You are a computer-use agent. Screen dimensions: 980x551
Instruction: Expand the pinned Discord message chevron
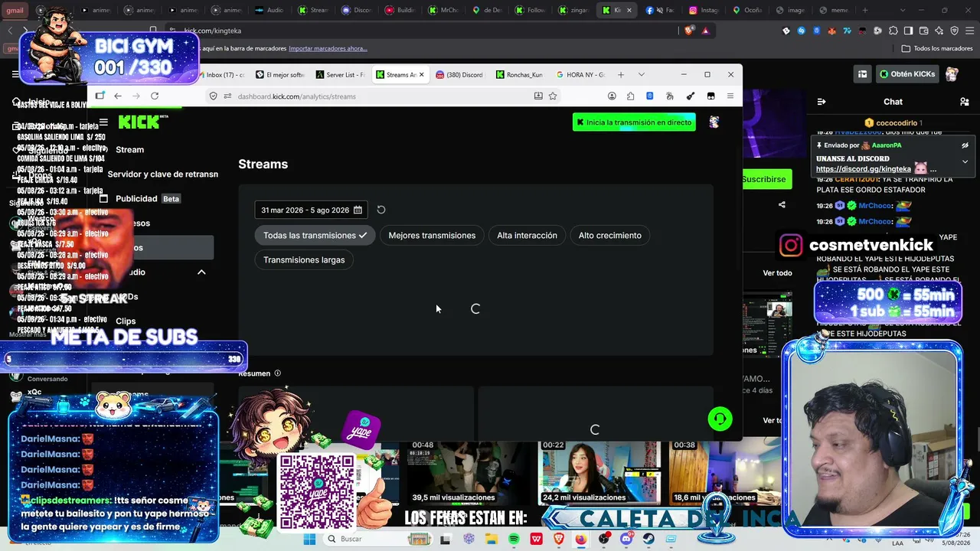pyautogui.click(x=965, y=161)
